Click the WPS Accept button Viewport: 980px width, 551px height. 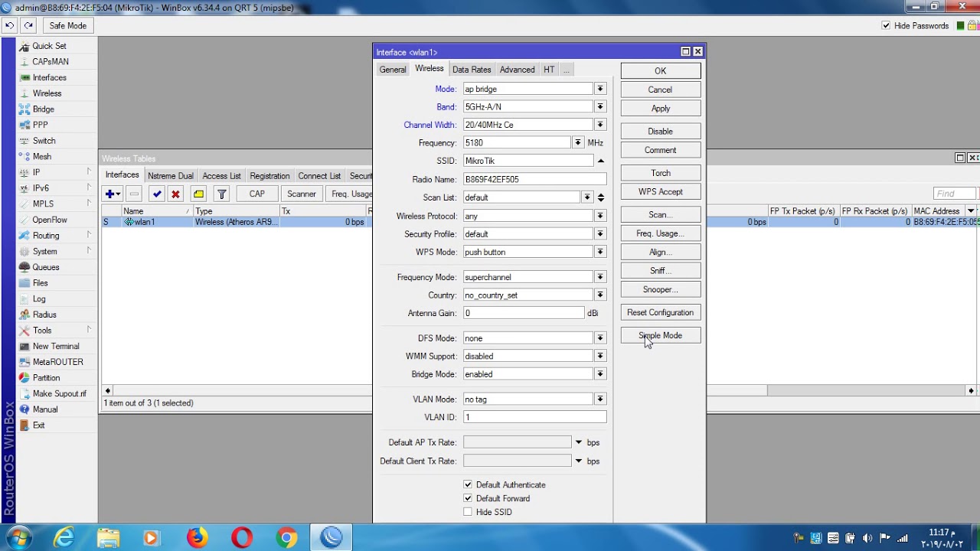[x=661, y=192]
